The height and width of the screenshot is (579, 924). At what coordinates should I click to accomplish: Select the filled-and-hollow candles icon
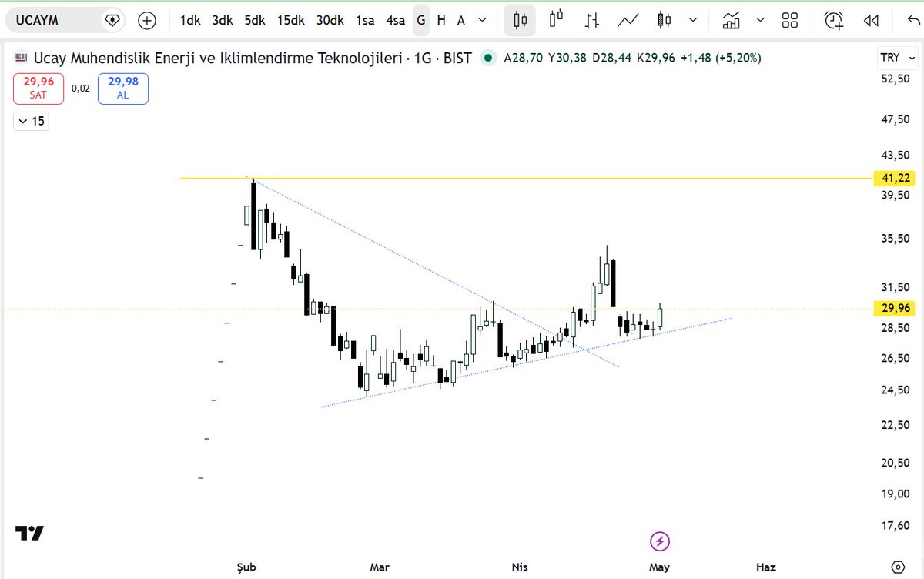click(665, 21)
